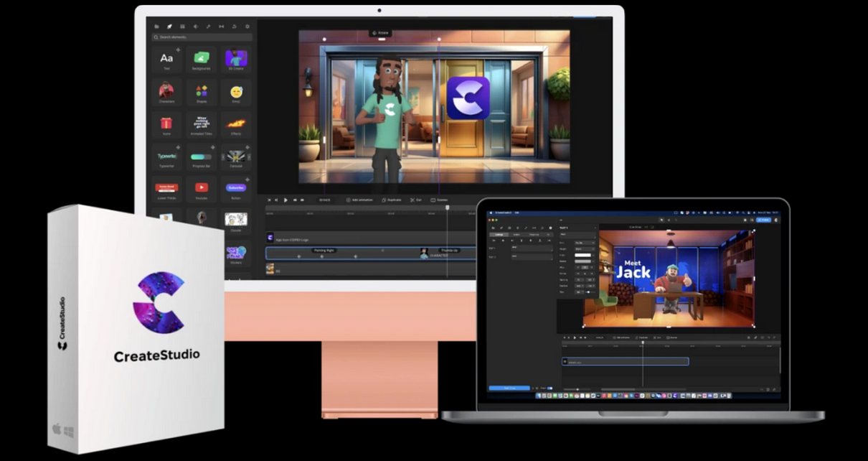Open the Edit menu on laptop
The width and height of the screenshot is (868, 461).
pyautogui.click(x=517, y=213)
